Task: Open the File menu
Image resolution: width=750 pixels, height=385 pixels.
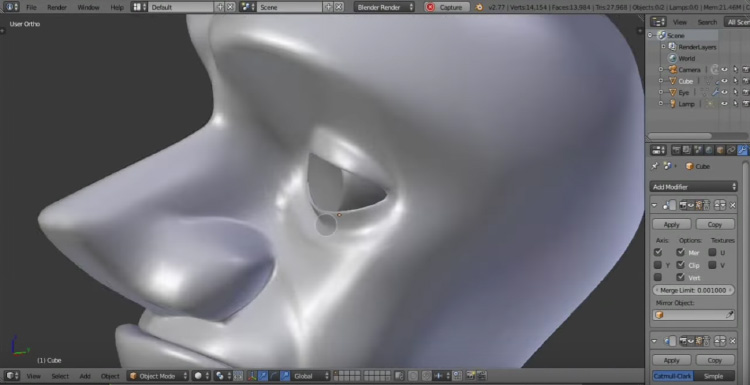Action: pos(31,7)
